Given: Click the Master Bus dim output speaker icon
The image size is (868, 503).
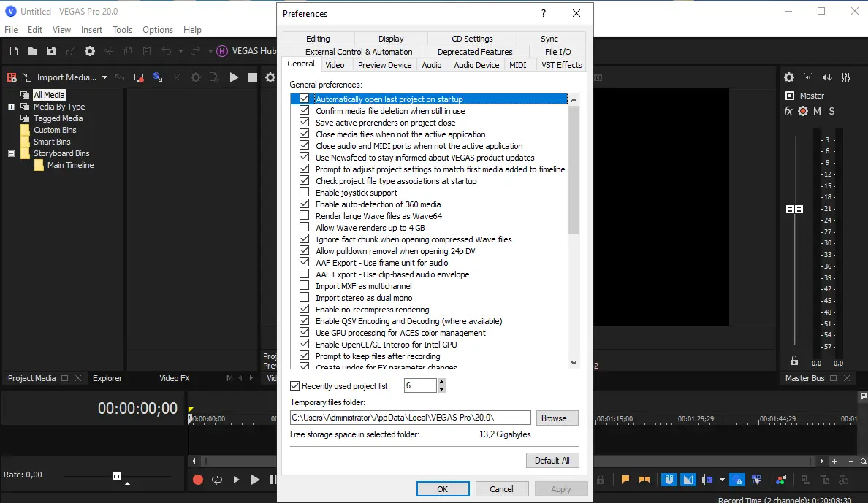Looking at the screenshot, I should pos(827,77).
